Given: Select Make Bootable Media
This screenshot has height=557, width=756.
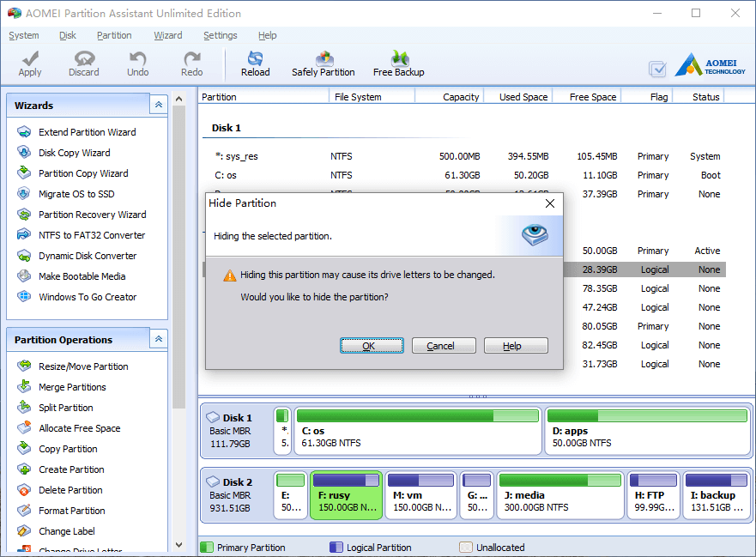Looking at the screenshot, I should point(82,276).
